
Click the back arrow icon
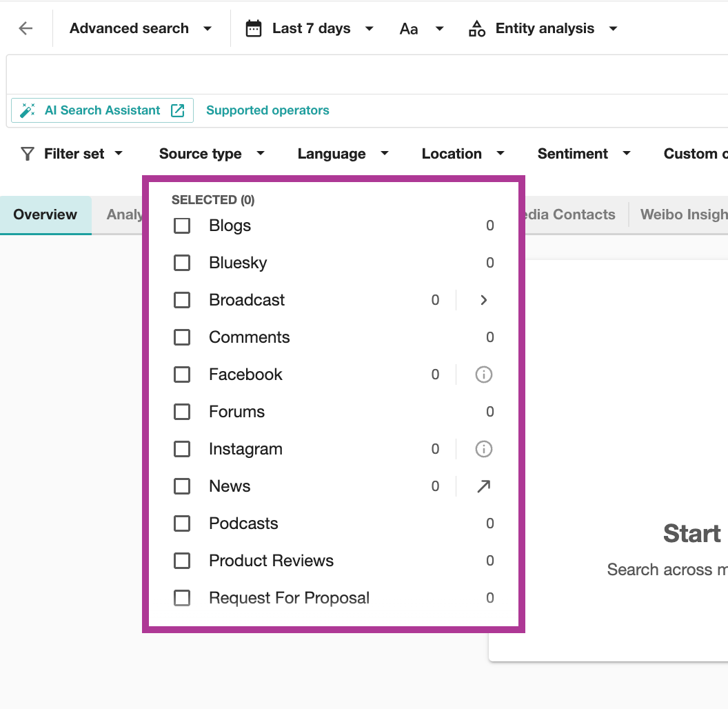coord(26,28)
